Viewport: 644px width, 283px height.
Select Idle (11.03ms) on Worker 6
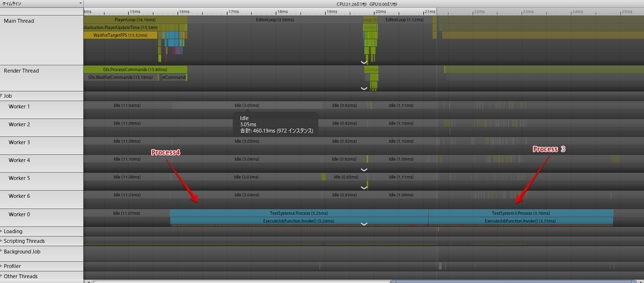(x=127, y=195)
